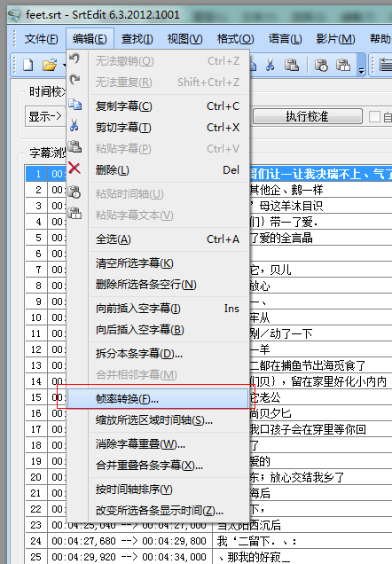Click the New file toolbar icon
Image resolution: width=392 pixels, height=564 pixels.
coord(28,65)
